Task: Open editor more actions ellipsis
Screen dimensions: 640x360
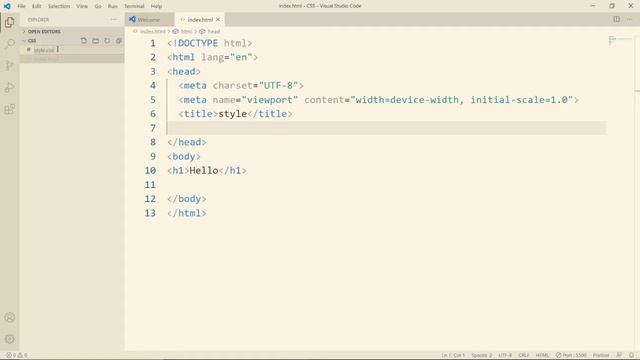Action: (629, 19)
